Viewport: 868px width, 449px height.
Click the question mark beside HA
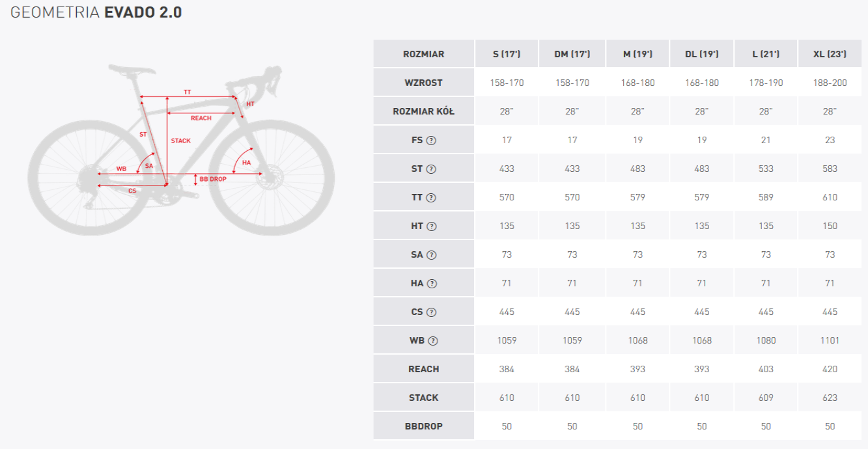click(x=432, y=283)
